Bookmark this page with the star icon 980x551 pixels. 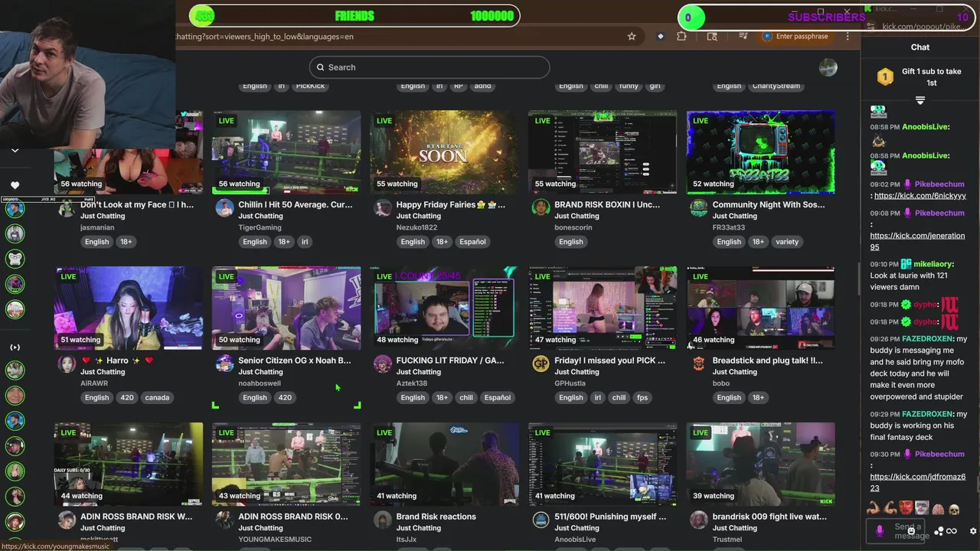point(632,36)
